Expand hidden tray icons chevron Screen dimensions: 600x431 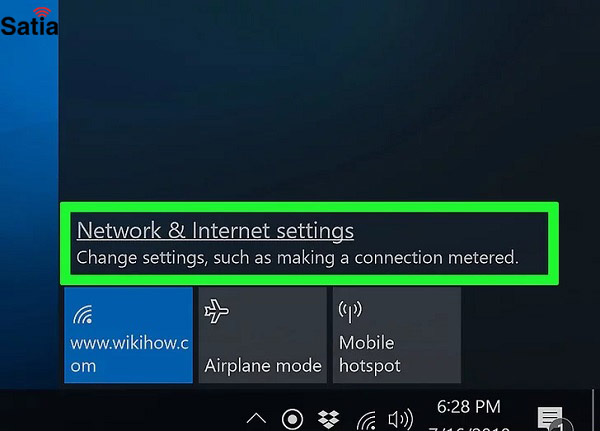256,418
